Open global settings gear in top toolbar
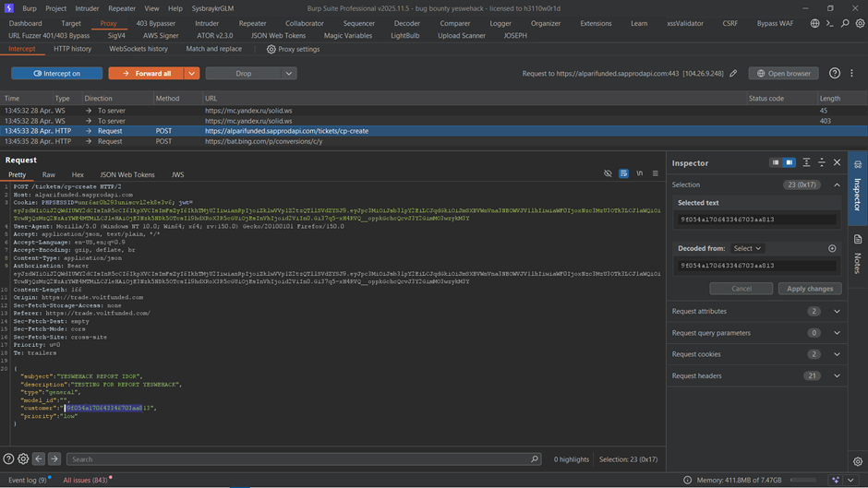This screenshot has height=488, width=868. 860,23
